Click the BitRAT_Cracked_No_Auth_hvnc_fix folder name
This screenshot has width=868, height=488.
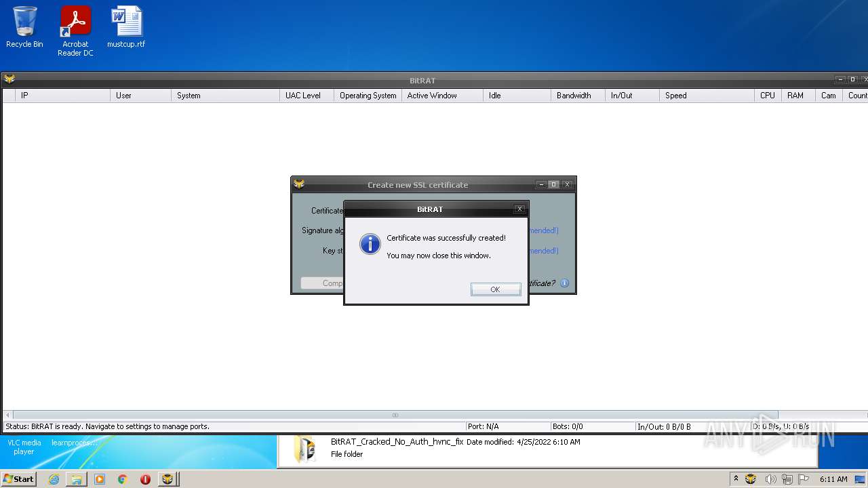(397, 442)
